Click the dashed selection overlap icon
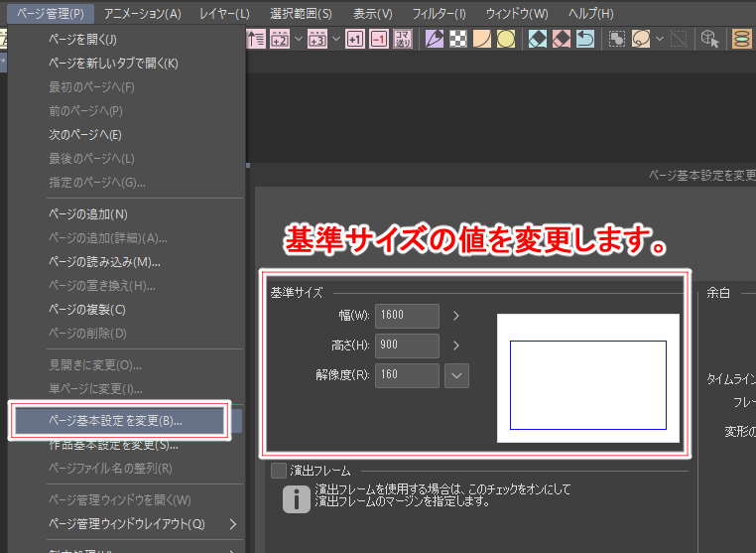The image size is (756, 553). [x=617, y=39]
